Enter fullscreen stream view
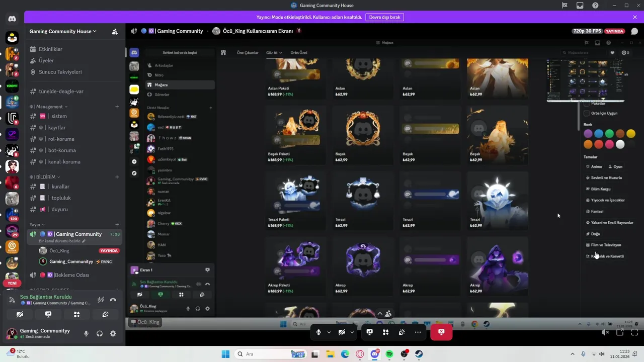 point(634,332)
